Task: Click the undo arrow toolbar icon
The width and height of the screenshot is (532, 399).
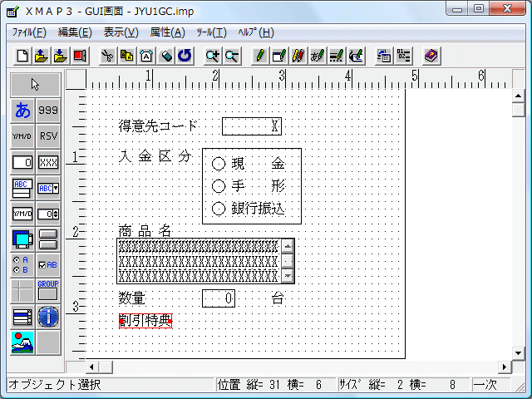Action: [185, 56]
